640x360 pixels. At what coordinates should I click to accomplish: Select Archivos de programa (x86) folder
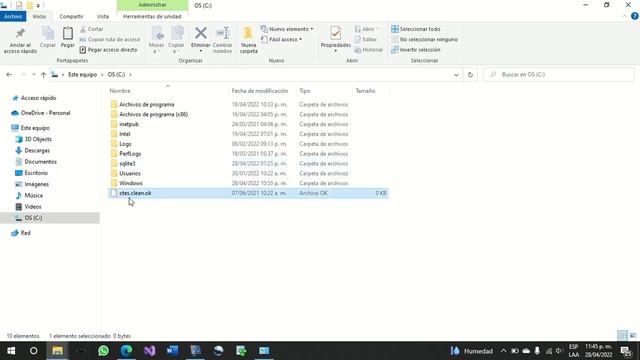[x=153, y=114]
